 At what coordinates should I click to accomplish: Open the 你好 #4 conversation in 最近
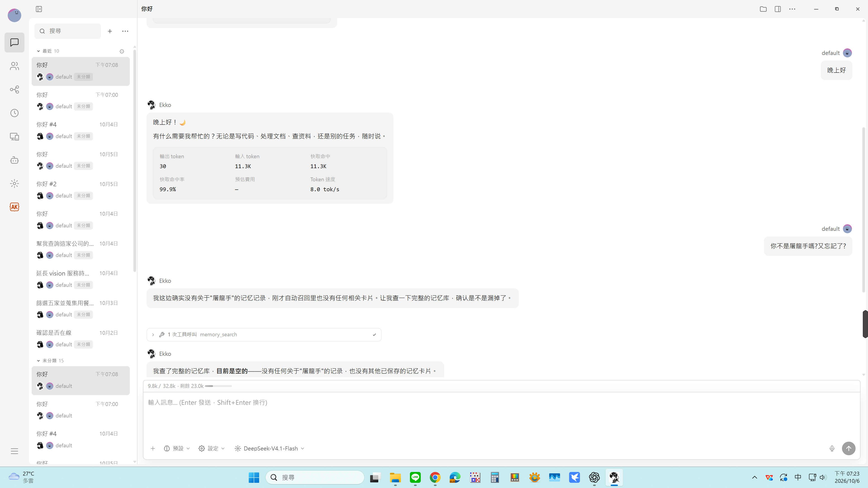pyautogui.click(x=80, y=130)
